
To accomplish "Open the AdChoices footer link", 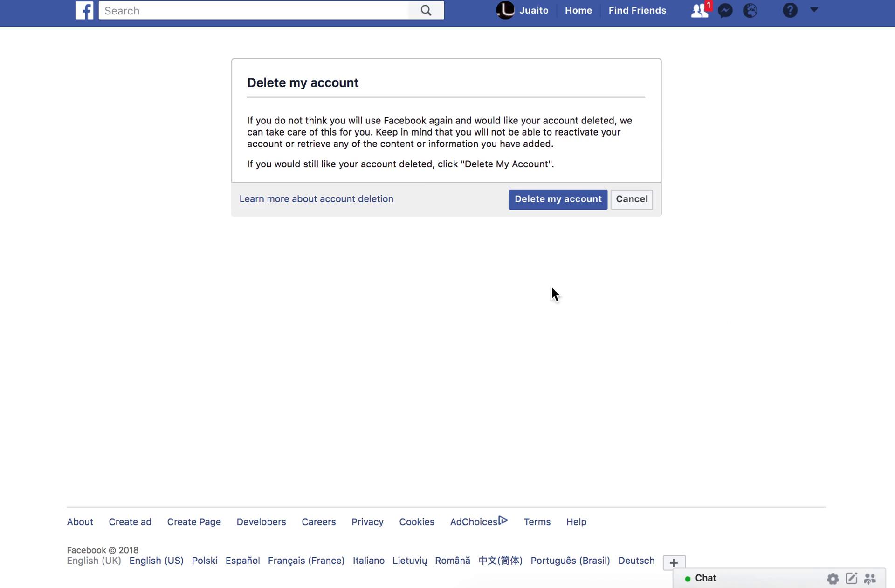I will 479,521.
